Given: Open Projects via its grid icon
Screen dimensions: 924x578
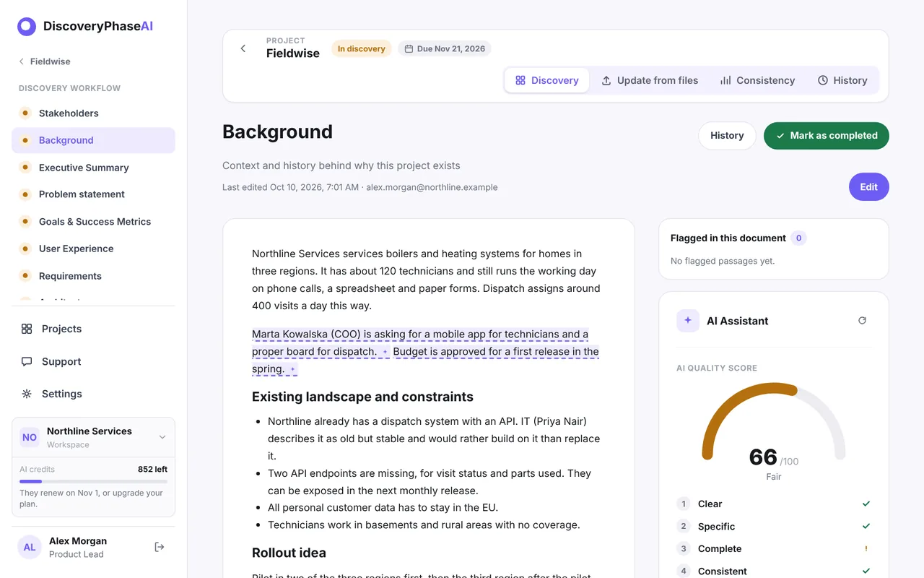Looking at the screenshot, I should point(27,329).
